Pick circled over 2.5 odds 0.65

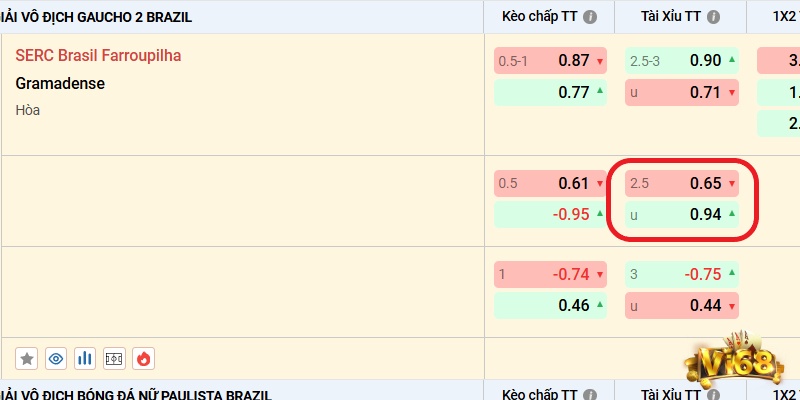[x=682, y=183]
